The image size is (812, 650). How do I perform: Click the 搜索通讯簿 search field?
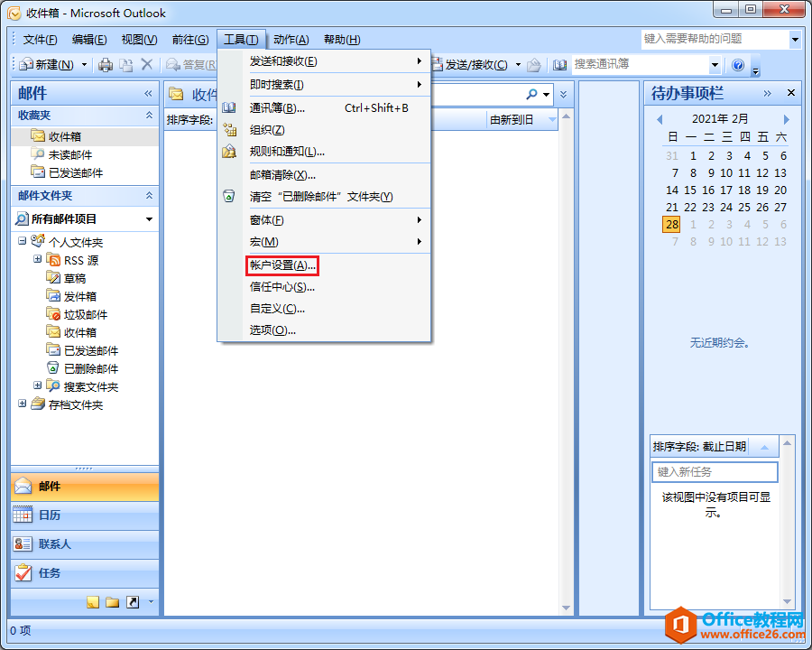pyautogui.click(x=641, y=64)
